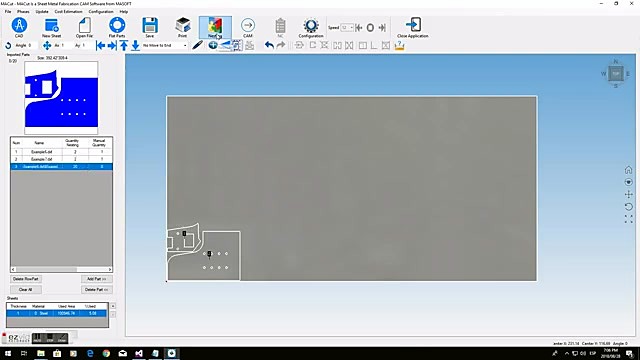Click the blue plus add icon
Screen dimensions: 640x360
point(213,45)
